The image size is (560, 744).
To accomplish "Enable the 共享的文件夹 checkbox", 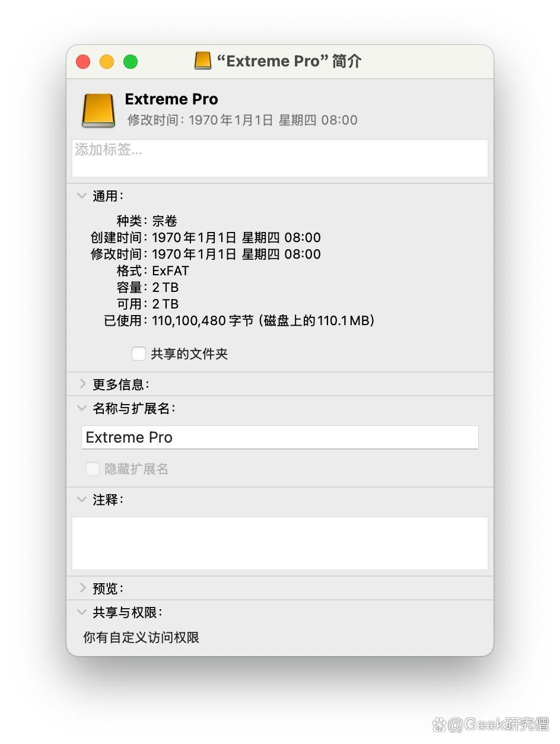I will [138, 354].
